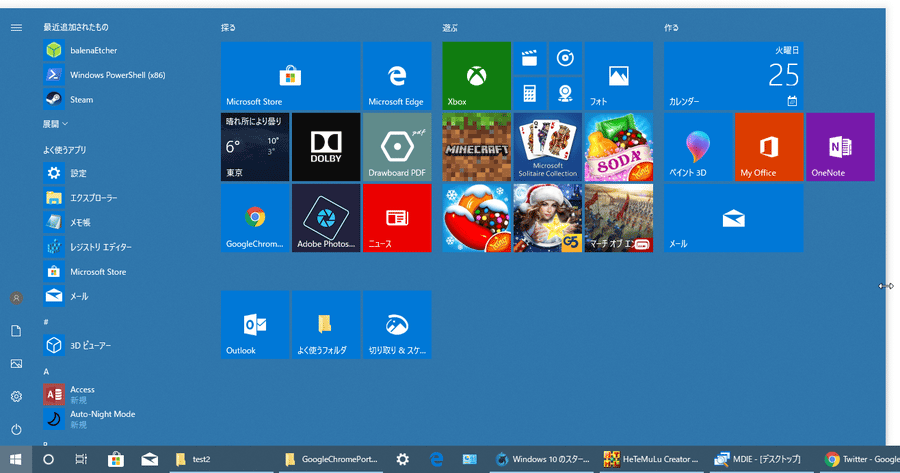Viewport: 900px width, 473px height.
Task: Jump to the letter A index header
Action: click(46, 372)
